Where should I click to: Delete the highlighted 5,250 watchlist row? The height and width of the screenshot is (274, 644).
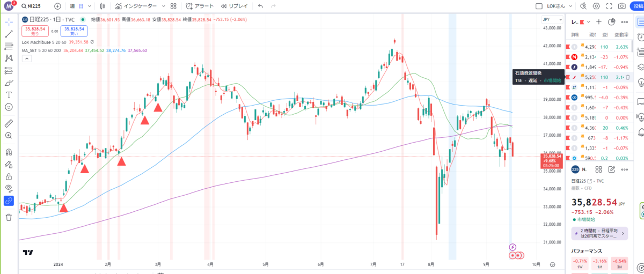click(x=627, y=77)
